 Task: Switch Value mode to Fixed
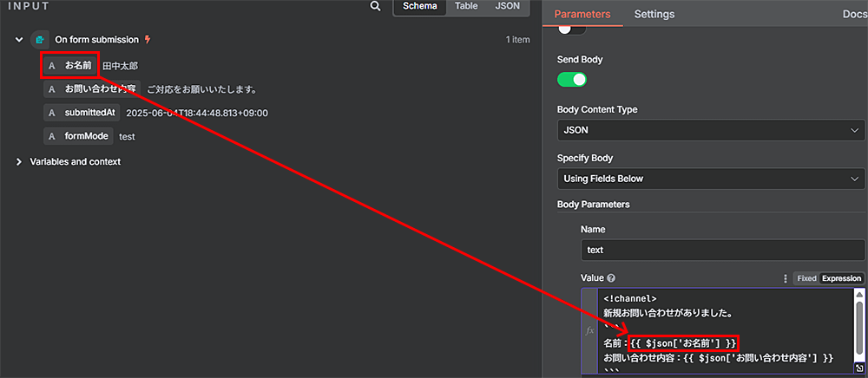(806, 278)
